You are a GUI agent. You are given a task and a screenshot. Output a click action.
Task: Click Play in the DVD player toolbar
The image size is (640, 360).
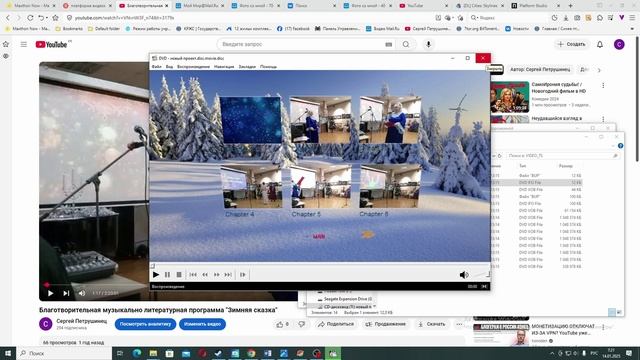point(156,275)
